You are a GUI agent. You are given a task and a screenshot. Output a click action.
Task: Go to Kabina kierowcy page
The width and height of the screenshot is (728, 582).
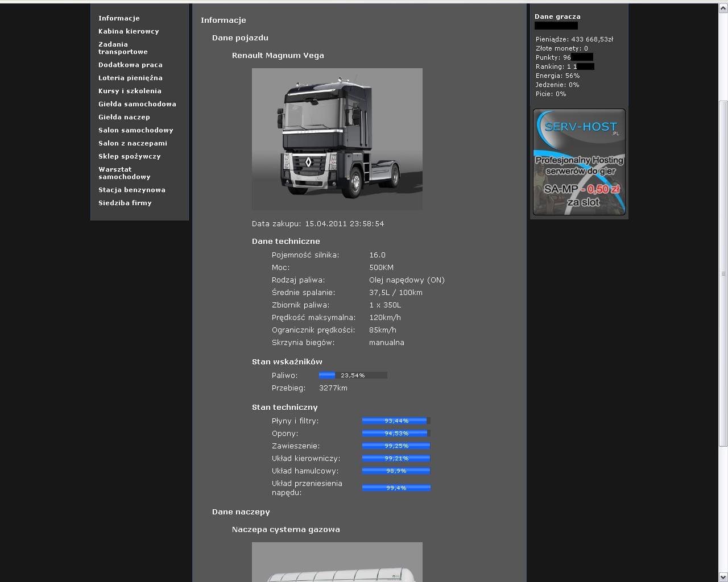tap(129, 31)
